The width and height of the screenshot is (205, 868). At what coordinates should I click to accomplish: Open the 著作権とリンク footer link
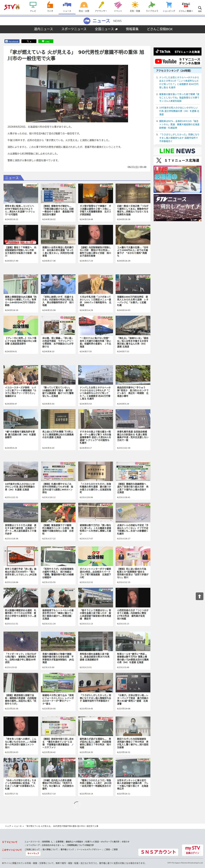(67, 849)
